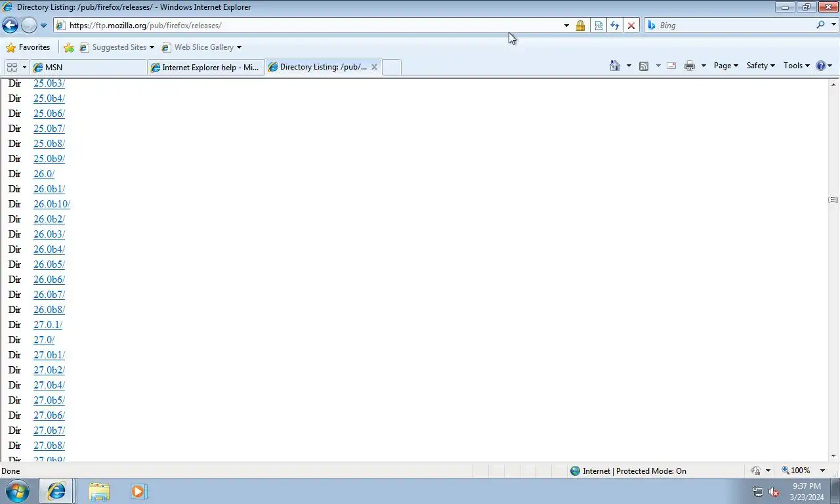The height and width of the screenshot is (504, 840).
Task: Open the 100% zoom level button
Action: 796,471
